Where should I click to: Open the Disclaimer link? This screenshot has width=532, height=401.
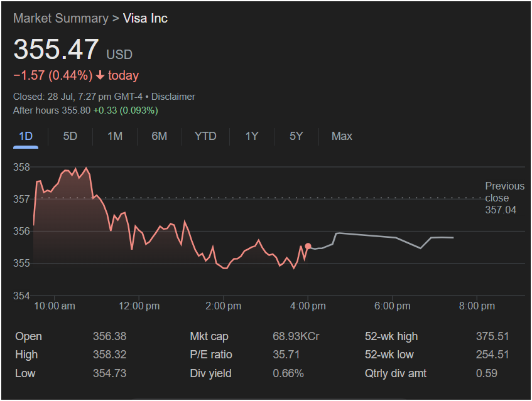pos(173,97)
